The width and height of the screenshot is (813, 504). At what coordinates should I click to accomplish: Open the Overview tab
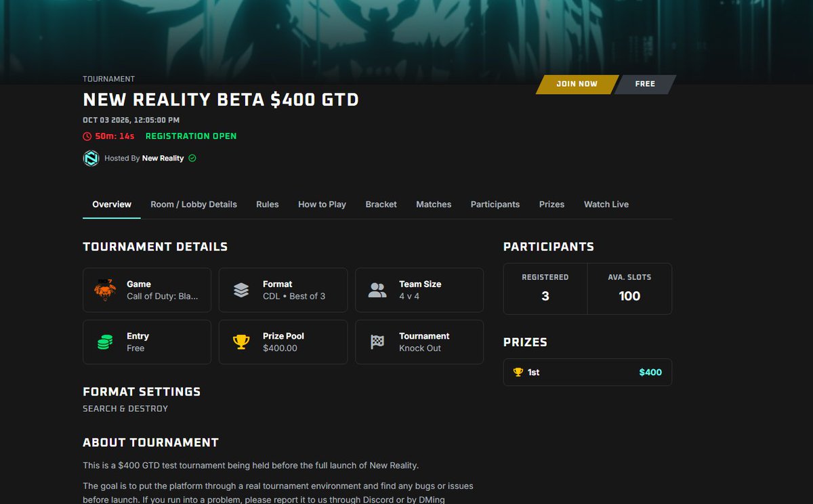point(112,204)
